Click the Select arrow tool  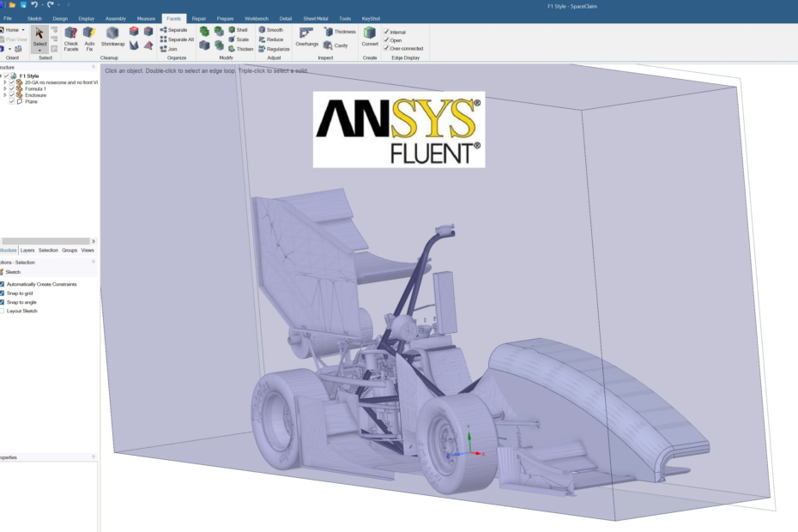click(39, 33)
